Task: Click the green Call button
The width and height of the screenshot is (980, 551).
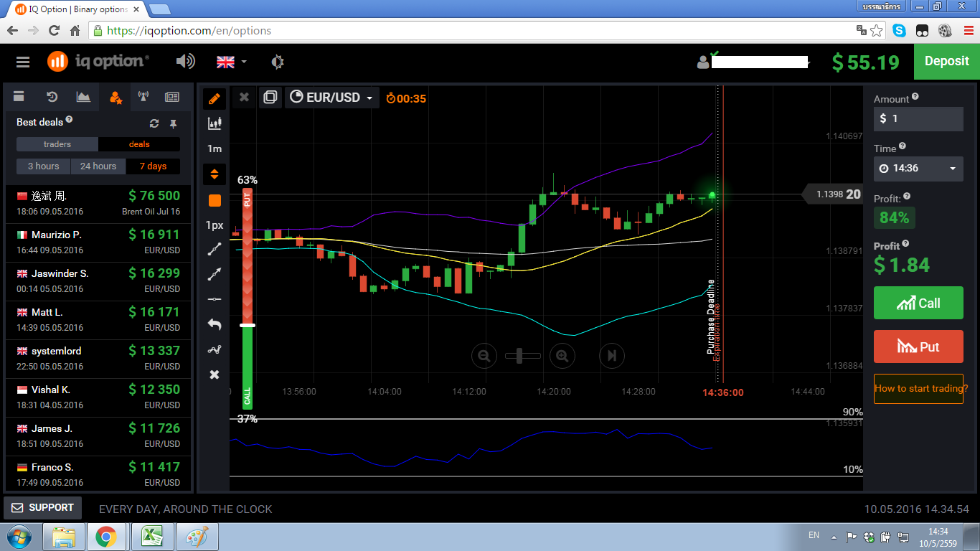Action: [x=918, y=303]
